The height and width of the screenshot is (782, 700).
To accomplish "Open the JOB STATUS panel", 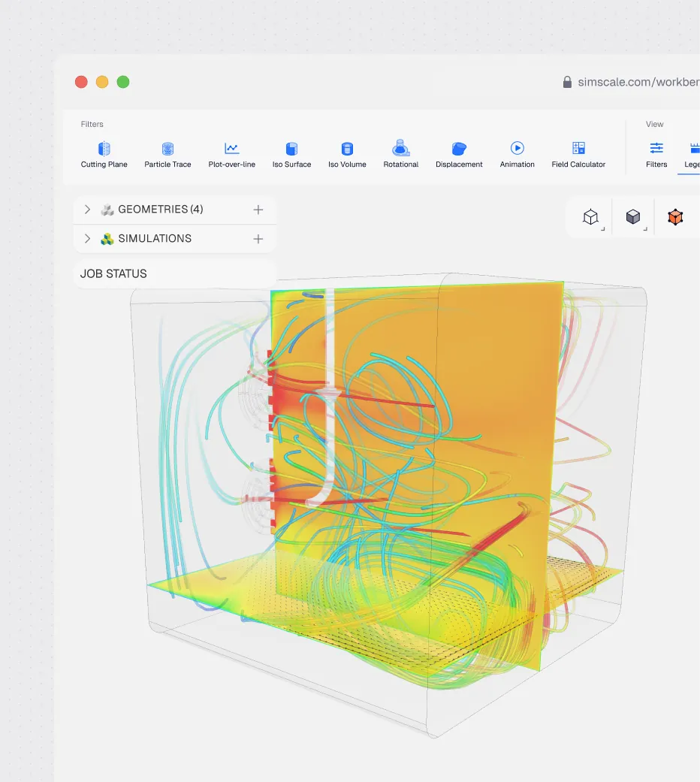I will coord(174,273).
